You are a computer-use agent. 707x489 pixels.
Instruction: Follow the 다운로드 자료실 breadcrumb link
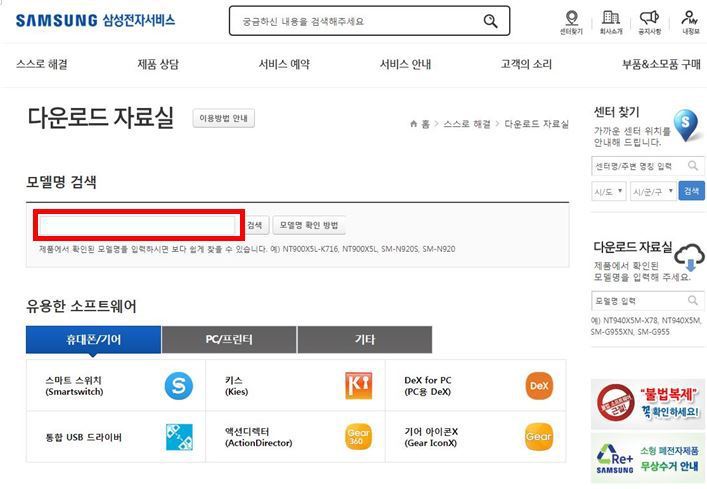[x=536, y=123]
